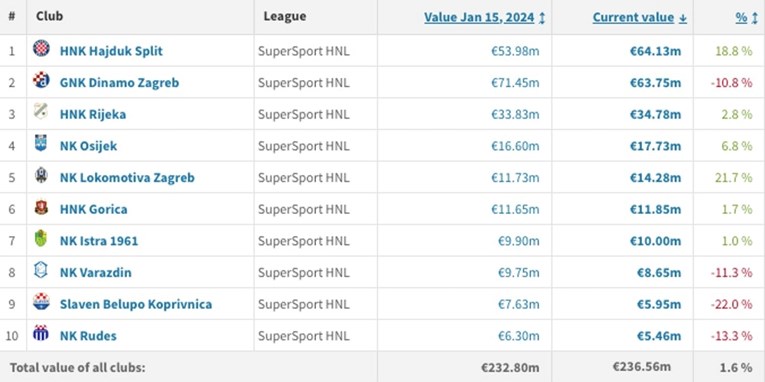
Task: Click the NK Osijek crest icon
Action: tap(41, 143)
